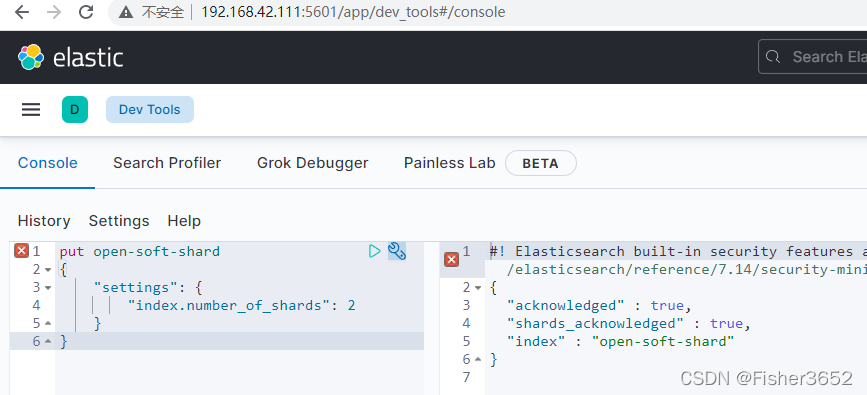
Task: Click the 'put open-soft-shard' request line
Action: coord(140,251)
